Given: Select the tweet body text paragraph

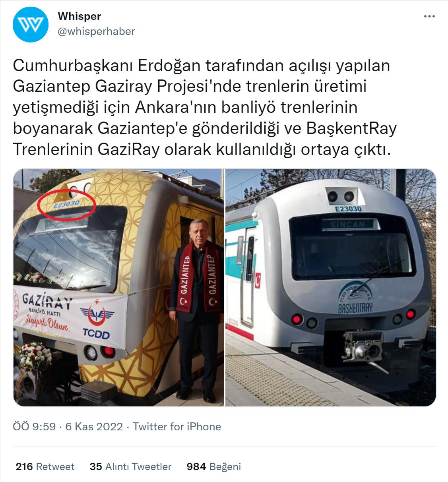Looking at the screenshot, I should (205, 107).
